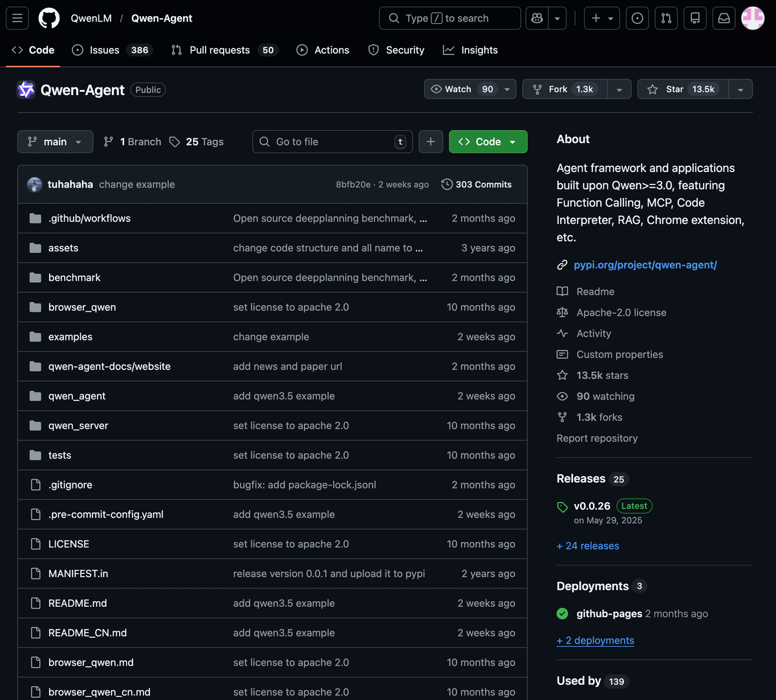Open global pull requests icon in header

[x=666, y=18]
